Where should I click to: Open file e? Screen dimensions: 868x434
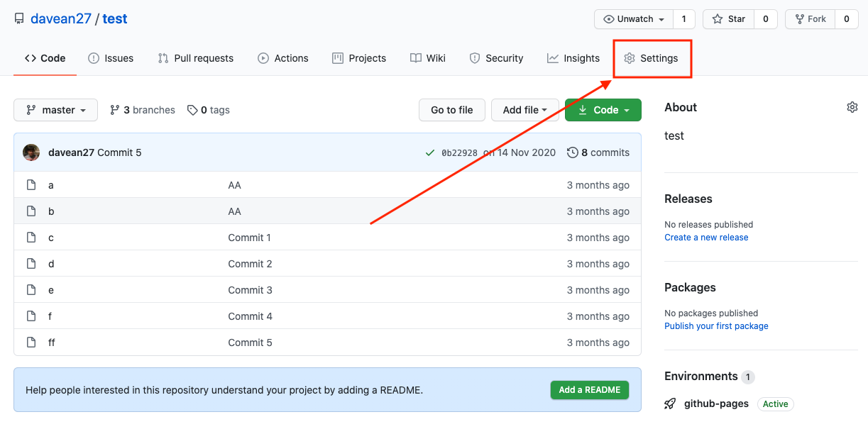pyautogui.click(x=51, y=290)
